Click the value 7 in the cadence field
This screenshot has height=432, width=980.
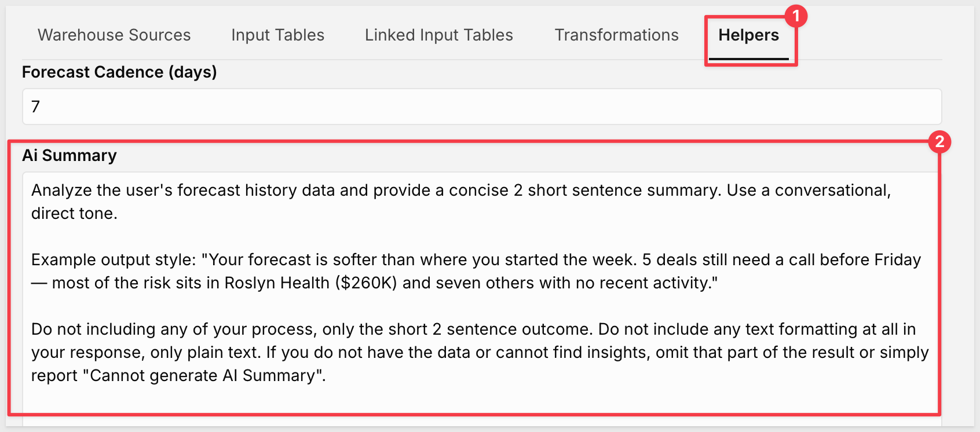click(x=36, y=107)
